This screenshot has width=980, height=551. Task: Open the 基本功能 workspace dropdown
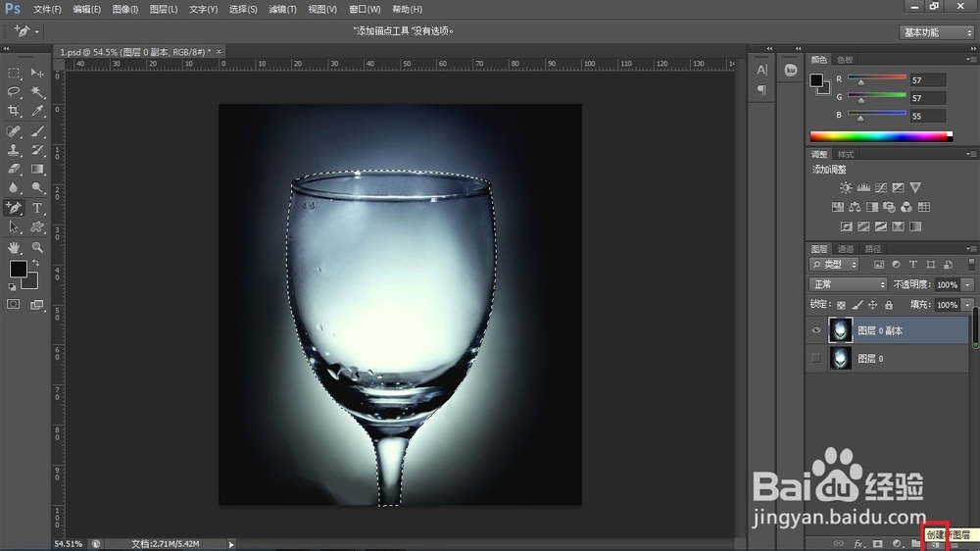pyautogui.click(x=936, y=32)
